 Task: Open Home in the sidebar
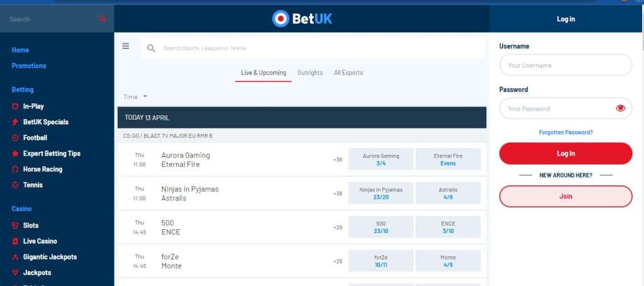[x=20, y=50]
